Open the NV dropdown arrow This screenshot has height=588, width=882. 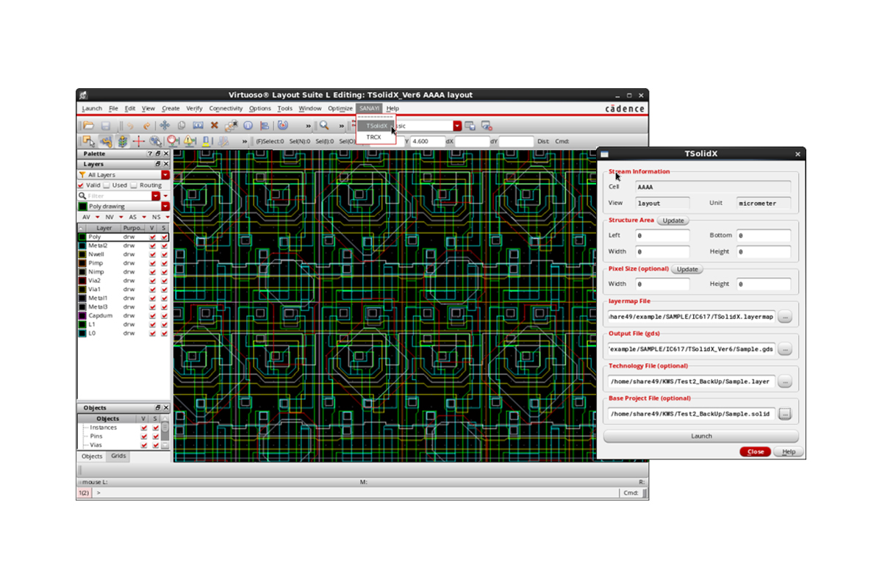[121, 218]
